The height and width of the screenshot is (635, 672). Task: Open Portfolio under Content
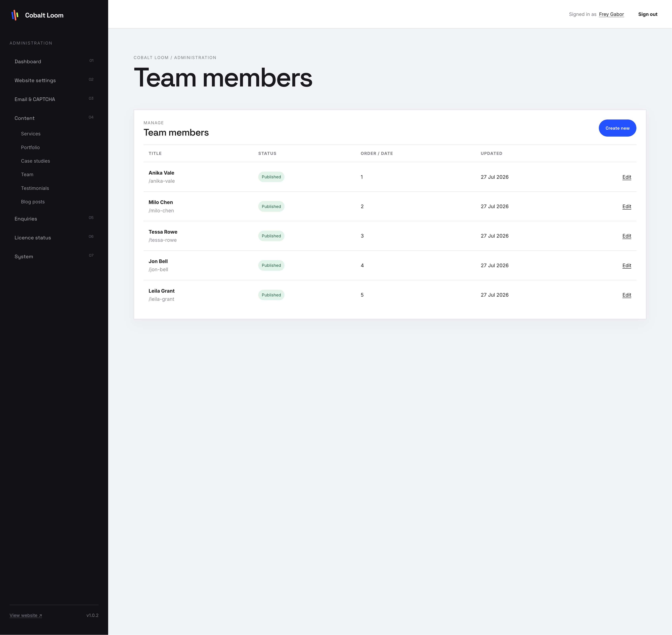click(x=30, y=147)
